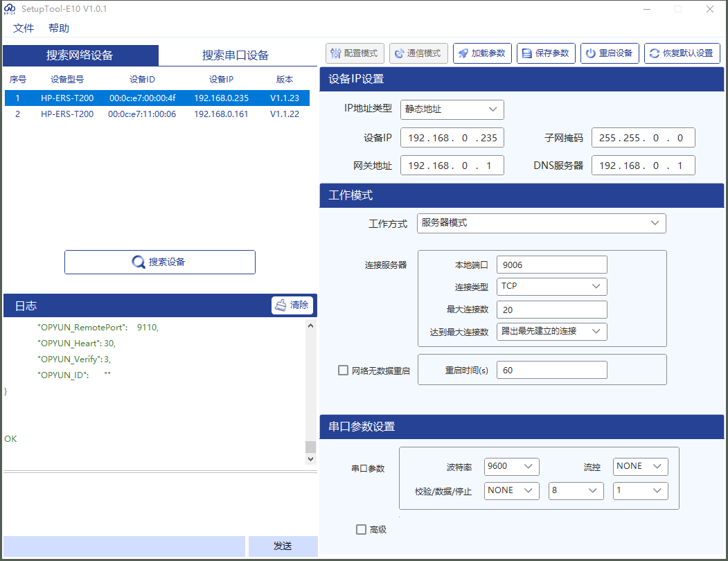Click the 配置模式 sliders icon
The height and width of the screenshot is (561, 728).
pyautogui.click(x=335, y=53)
